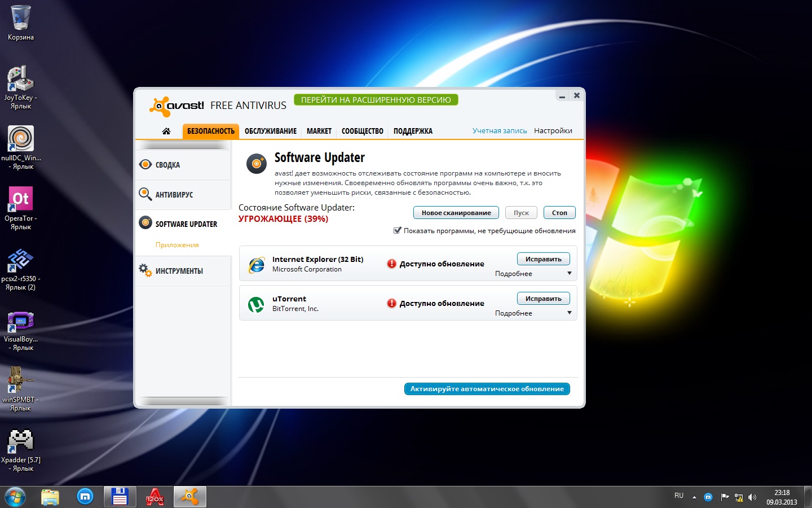Click the Maxthon icon in system tray
The width and height of the screenshot is (812, 508).
pos(708,497)
